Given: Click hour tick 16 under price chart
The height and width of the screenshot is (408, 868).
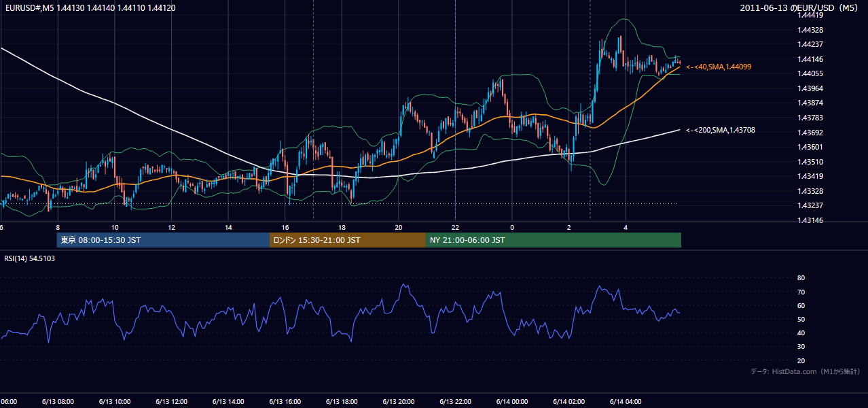Looking at the screenshot, I should tap(285, 227).
